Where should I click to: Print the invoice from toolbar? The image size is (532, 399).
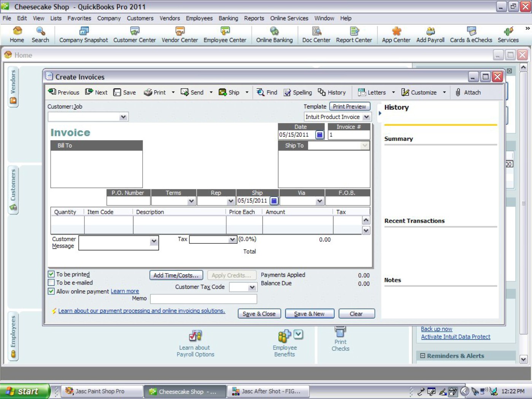tap(155, 92)
